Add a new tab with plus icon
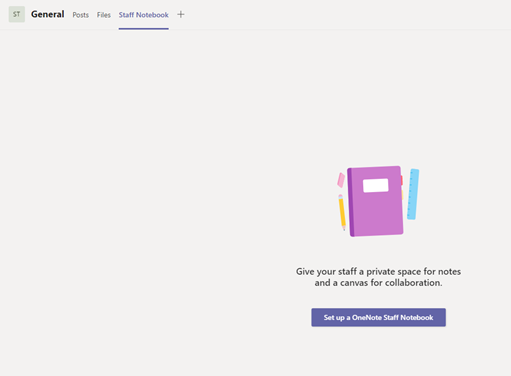Image resolution: width=511 pixels, height=376 pixels. 181,14
